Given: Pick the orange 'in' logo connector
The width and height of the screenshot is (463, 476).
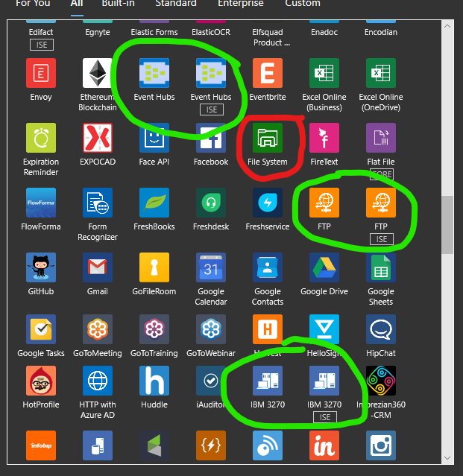Looking at the screenshot, I should tap(324, 445).
